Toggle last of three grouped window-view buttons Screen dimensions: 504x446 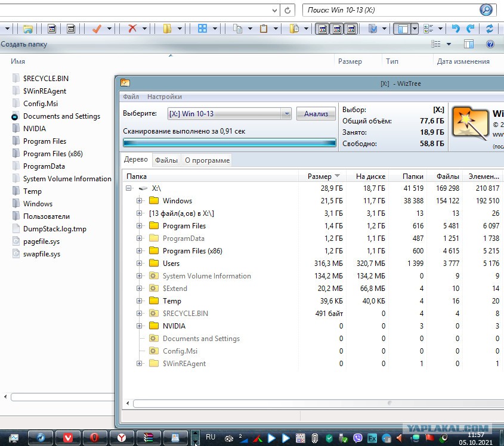(x=351, y=29)
